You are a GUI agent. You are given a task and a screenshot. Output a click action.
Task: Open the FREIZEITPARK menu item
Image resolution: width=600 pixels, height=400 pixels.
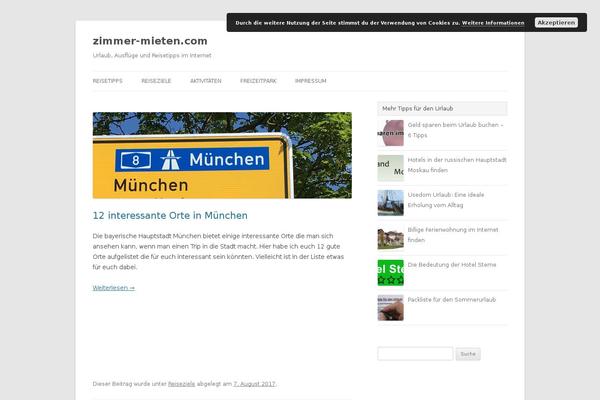[258, 81]
